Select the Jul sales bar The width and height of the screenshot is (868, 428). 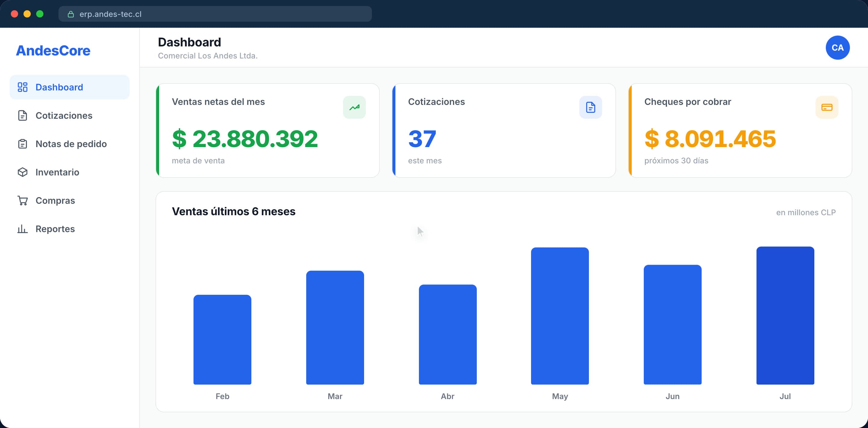(785, 316)
